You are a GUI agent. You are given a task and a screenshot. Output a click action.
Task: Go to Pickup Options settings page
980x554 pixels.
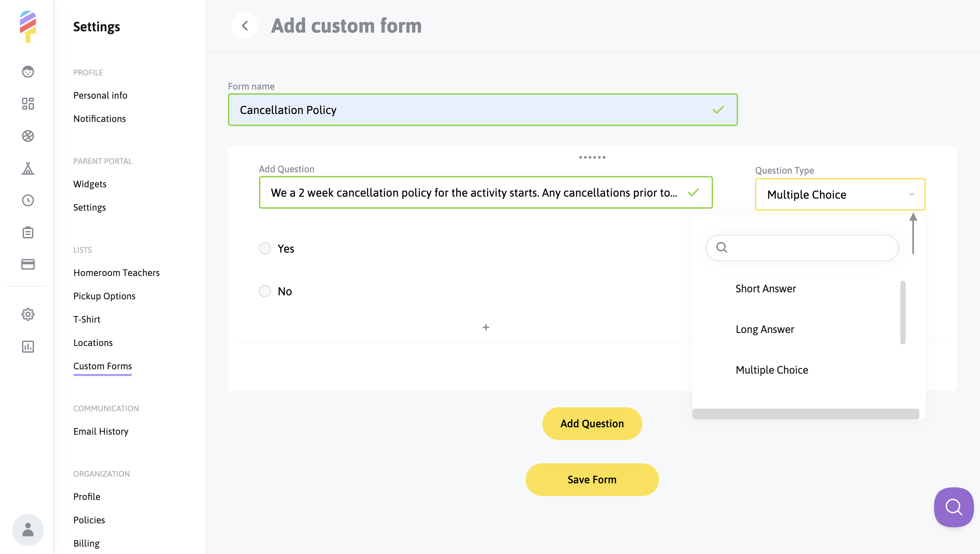coord(104,296)
